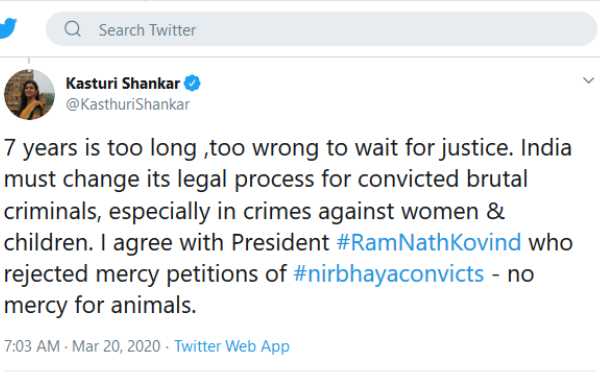The image size is (600, 388).
Task: Open the Twitter Web App source link
Action: point(232,347)
